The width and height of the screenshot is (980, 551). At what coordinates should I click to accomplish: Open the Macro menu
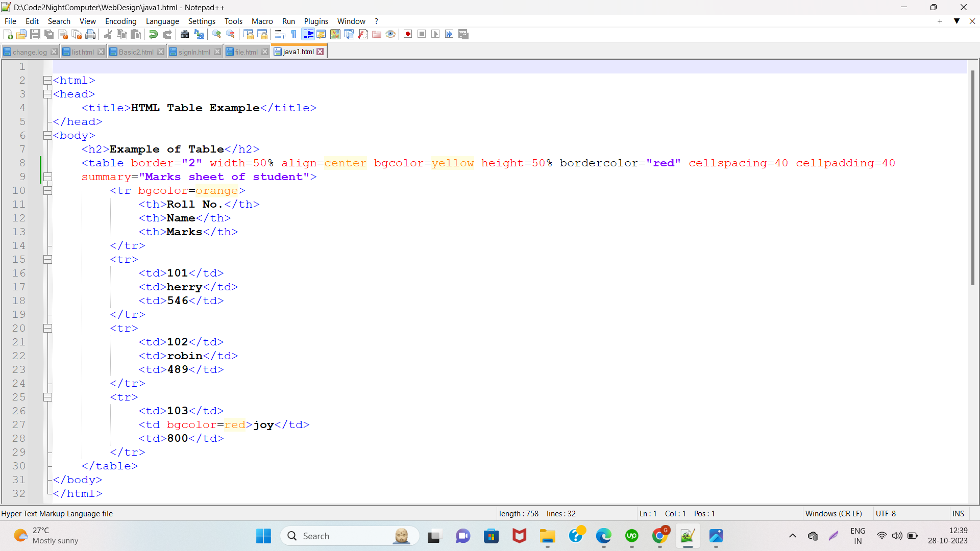click(262, 21)
